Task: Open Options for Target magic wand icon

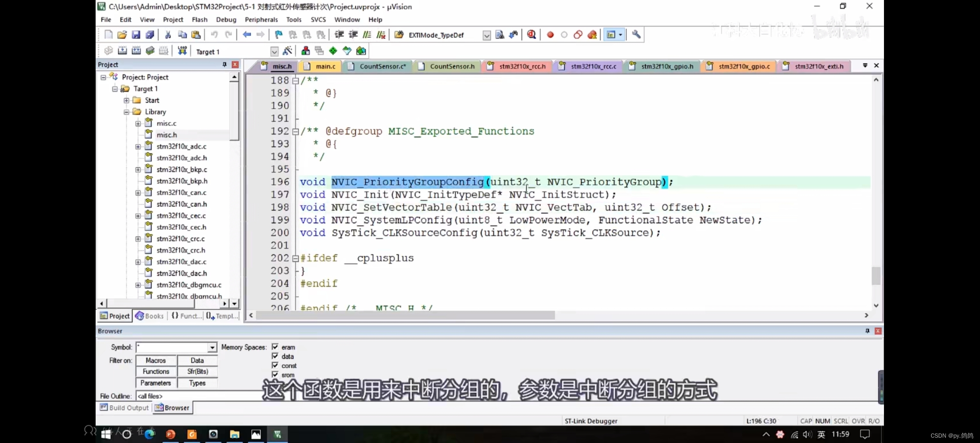Action: pyautogui.click(x=288, y=51)
